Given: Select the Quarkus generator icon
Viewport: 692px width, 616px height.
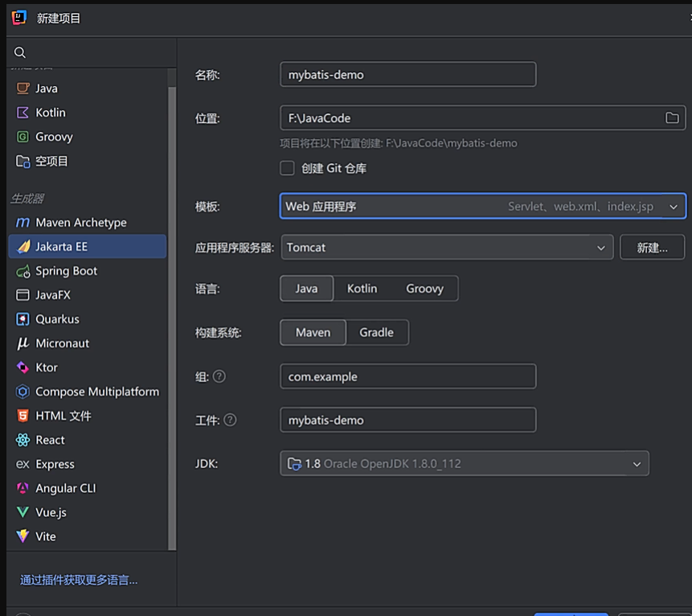Looking at the screenshot, I should (x=23, y=318).
